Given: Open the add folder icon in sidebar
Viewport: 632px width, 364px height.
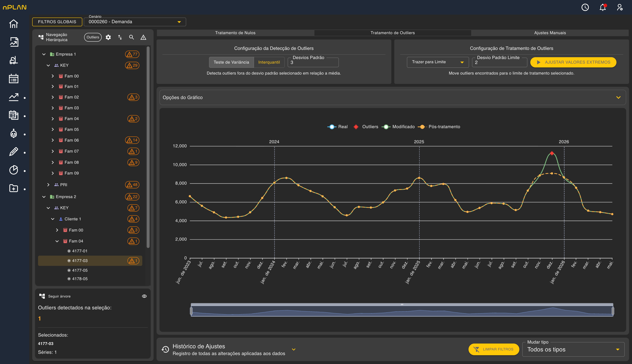Looking at the screenshot, I should pos(14,188).
